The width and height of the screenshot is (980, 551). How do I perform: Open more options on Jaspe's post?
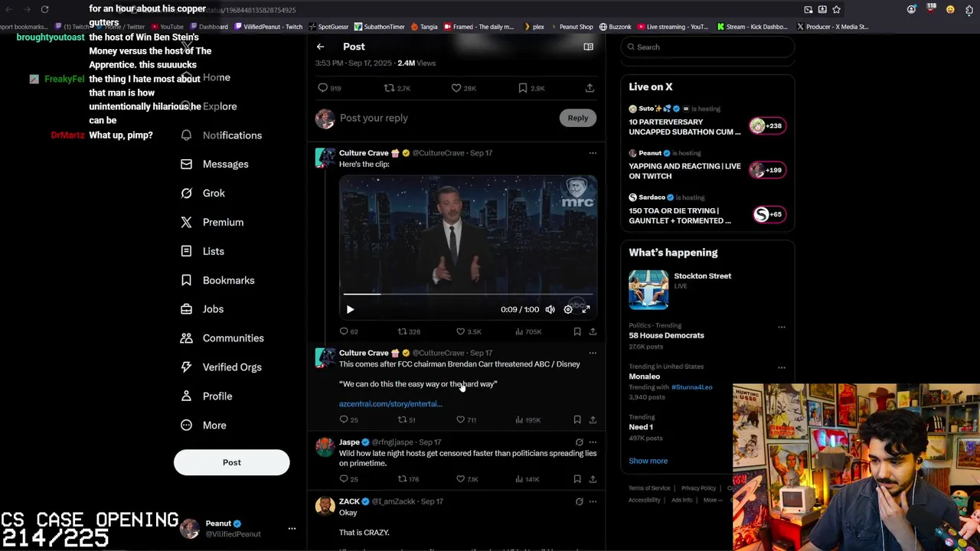pyautogui.click(x=593, y=442)
